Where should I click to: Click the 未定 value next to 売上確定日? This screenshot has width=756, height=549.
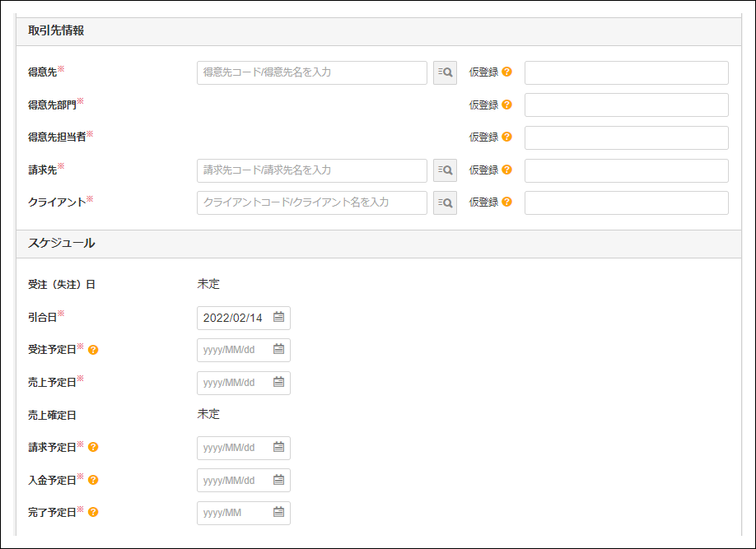coord(208,414)
